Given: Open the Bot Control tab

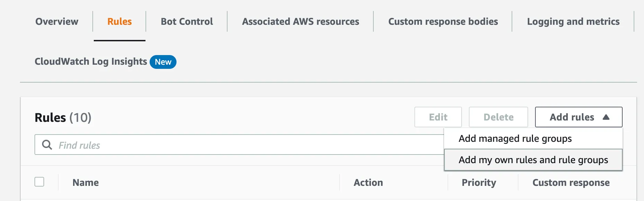Looking at the screenshot, I should (x=187, y=22).
